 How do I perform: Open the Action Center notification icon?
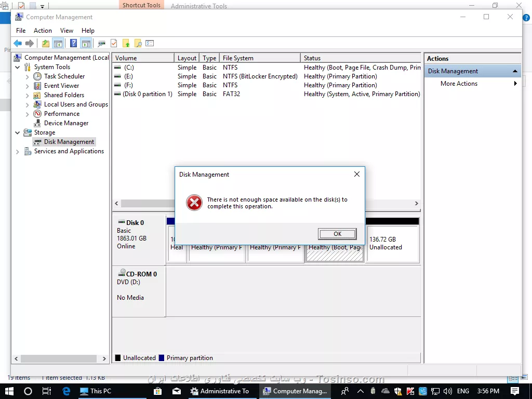pyautogui.click(x=515, y=391)
